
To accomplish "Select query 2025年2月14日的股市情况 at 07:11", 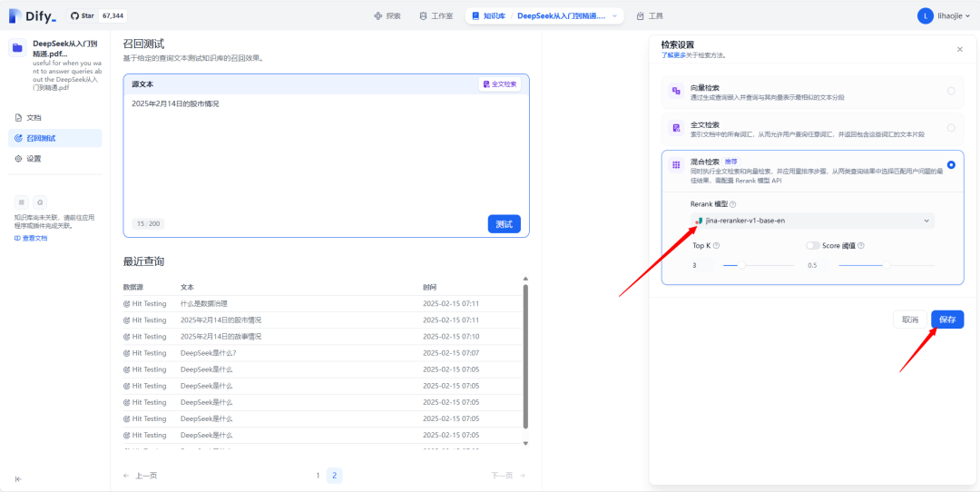I will (x=322, y=320).
